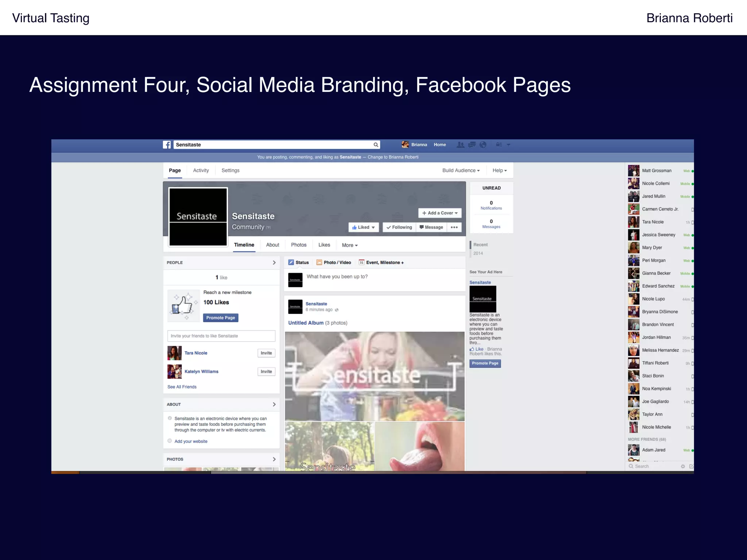Open the tongue photo in album

click(x=420, y=447)
